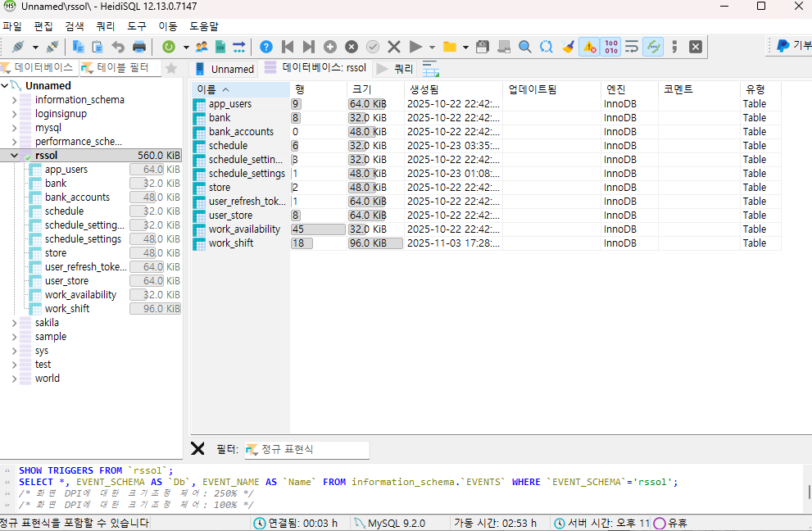812x531 pixels.
Task: Click the cancel editing X icon
Action: pos(394,47)
